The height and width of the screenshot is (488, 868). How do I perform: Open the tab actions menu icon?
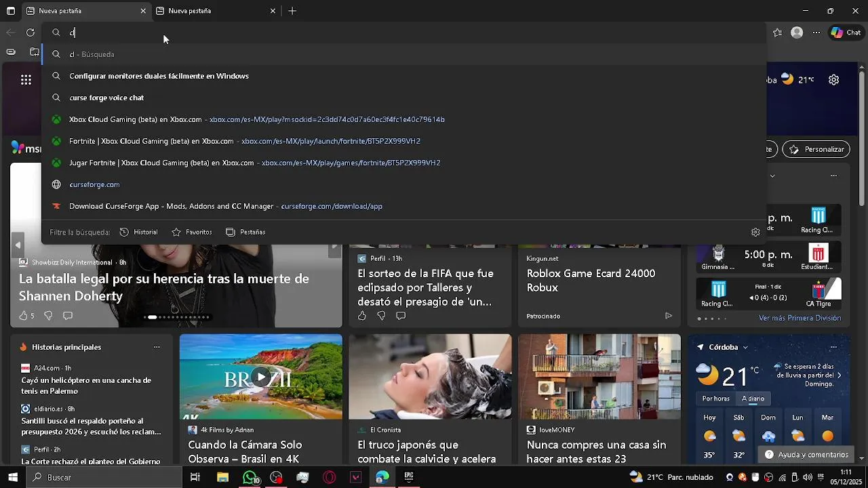tap(11, 11)
